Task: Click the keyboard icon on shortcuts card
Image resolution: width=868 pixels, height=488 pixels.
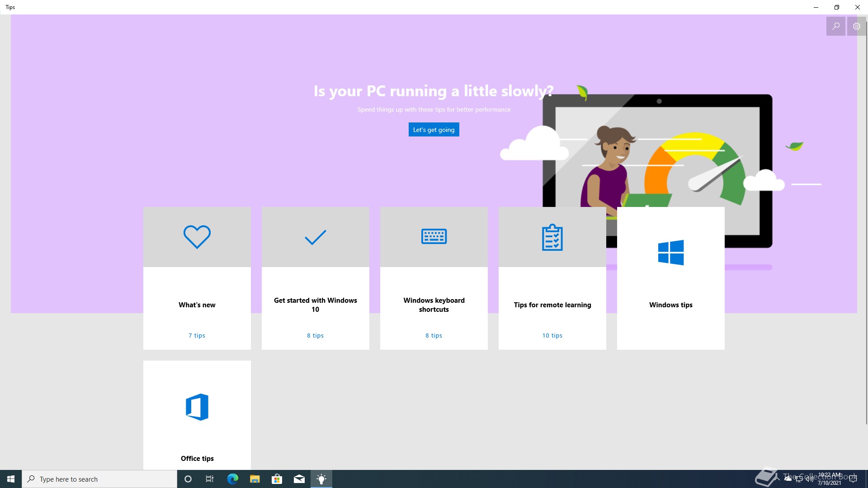Action: (434, 236)
